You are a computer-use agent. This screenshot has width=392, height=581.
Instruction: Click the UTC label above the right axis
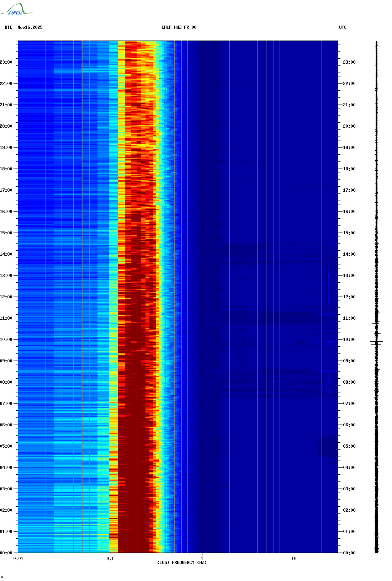(343, 27)
